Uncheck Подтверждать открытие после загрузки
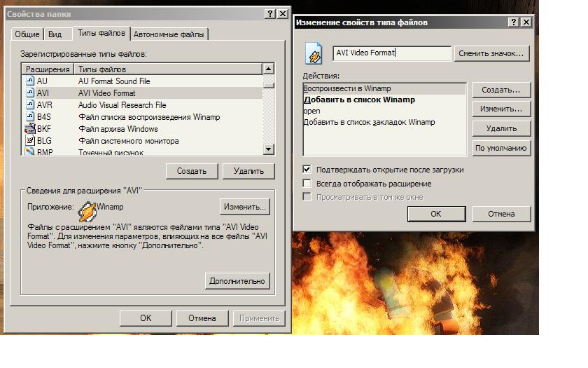588x368 pixels. click(307, 170)
